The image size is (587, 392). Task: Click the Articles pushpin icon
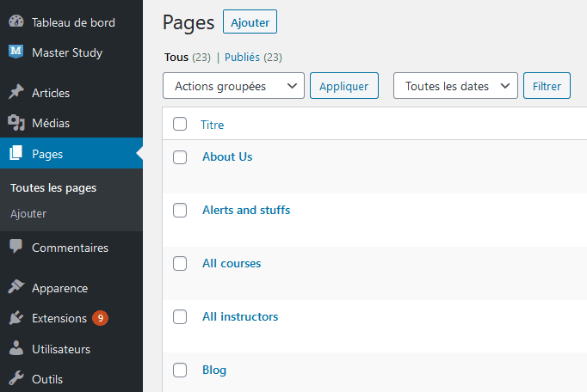point(16,92)
